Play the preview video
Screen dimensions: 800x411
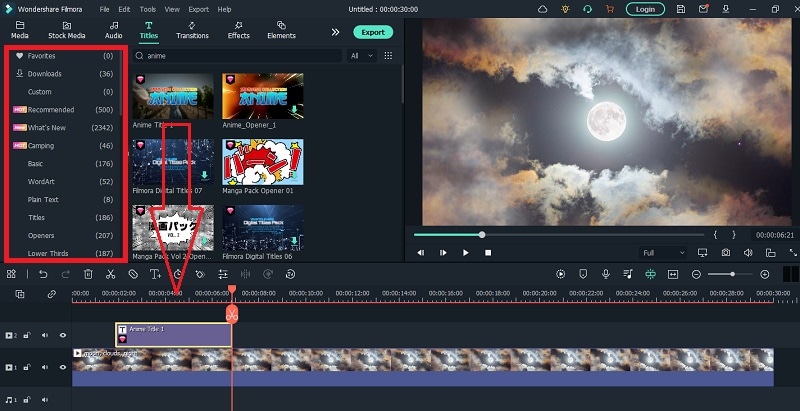(465, 252)
